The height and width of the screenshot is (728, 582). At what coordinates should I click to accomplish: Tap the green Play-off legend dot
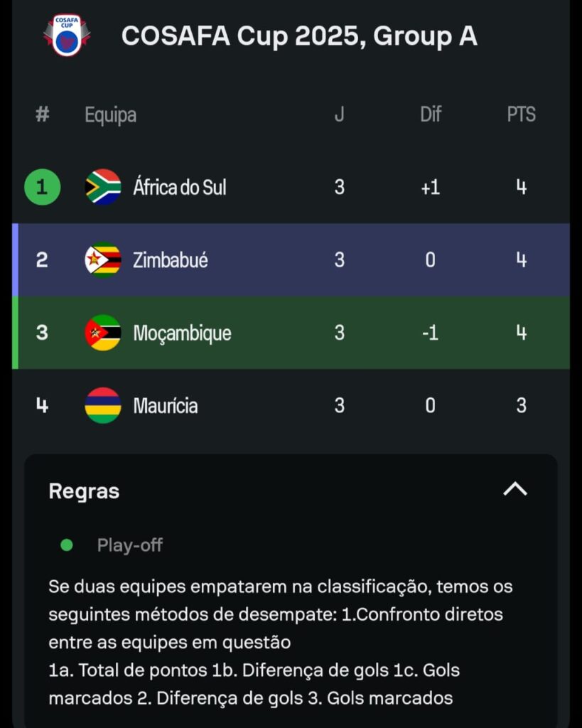coord(67,545)
